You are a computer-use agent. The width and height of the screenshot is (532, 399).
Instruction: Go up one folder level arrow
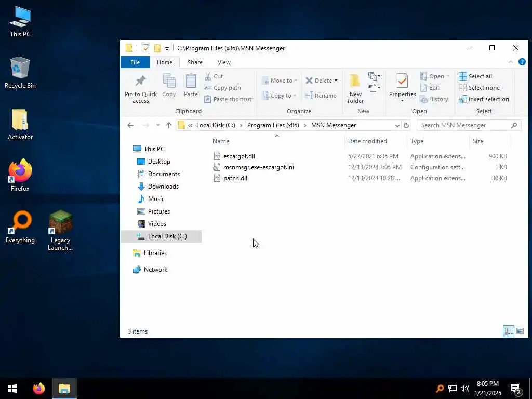(x=169, y=125)
